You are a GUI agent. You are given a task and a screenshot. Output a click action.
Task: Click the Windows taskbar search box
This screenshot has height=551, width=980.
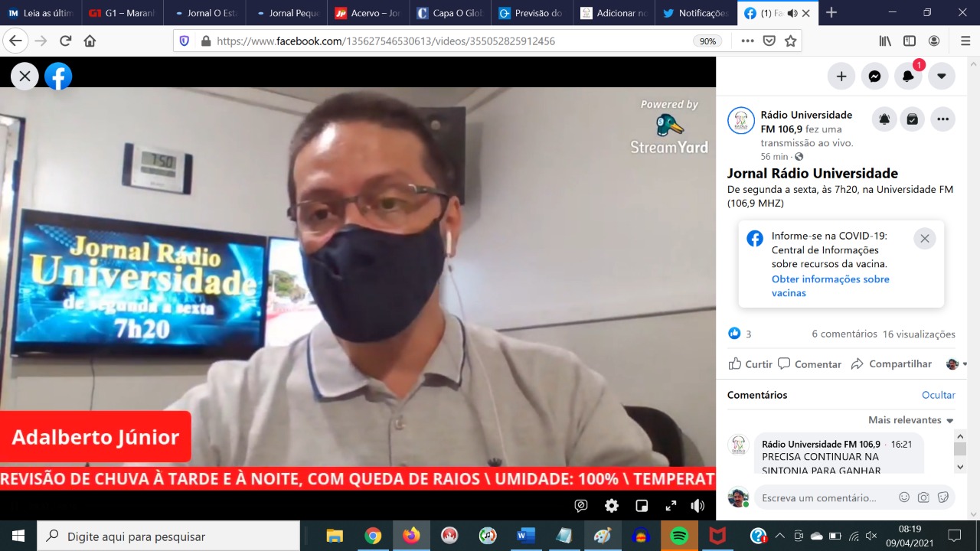click(x=168, y=536)
